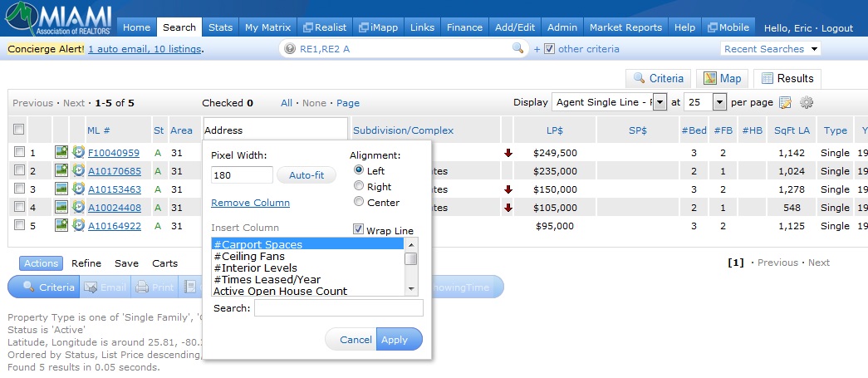Click the magnifier icon in the quick search box
This screenshot has height=378, width=868.
[518, 49]
